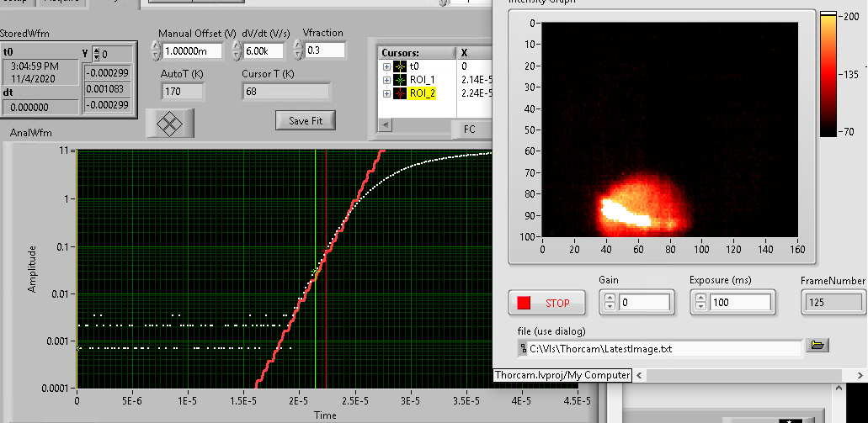Viewport: 868px width, 423px height.
Task: Click the Vfraction stepper control
Action: (299, 50)
